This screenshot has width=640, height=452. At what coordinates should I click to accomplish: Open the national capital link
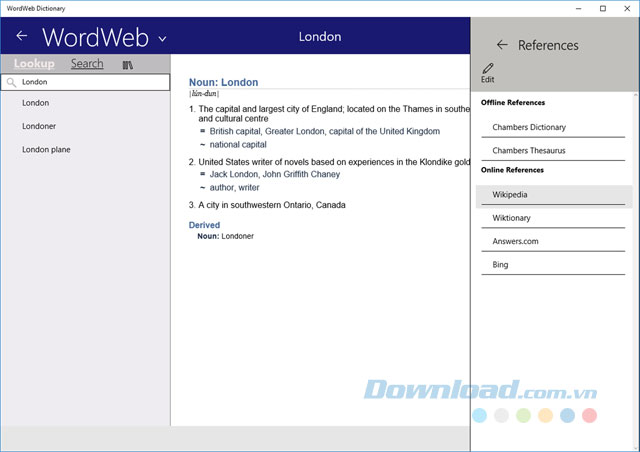(238, 145)
